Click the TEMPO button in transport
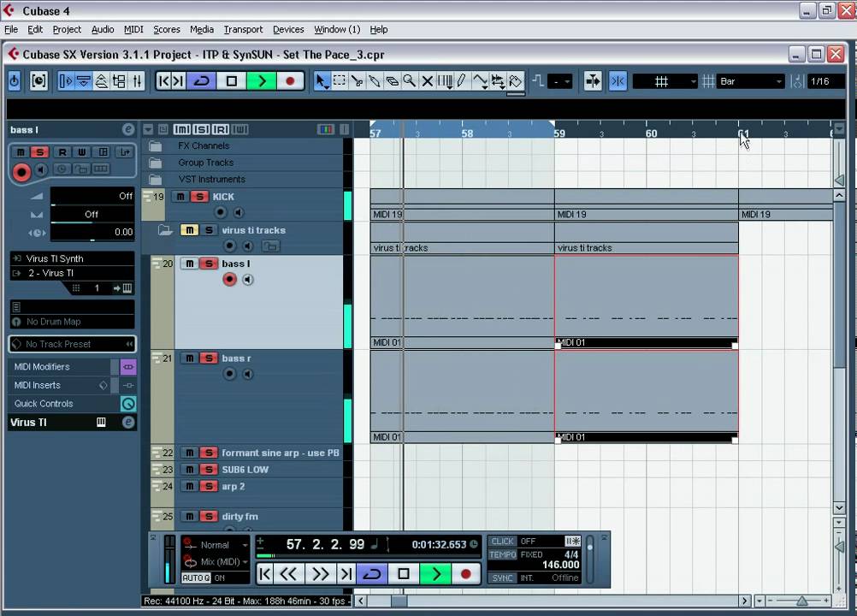The image size is (857, 616). coord(502,554)
